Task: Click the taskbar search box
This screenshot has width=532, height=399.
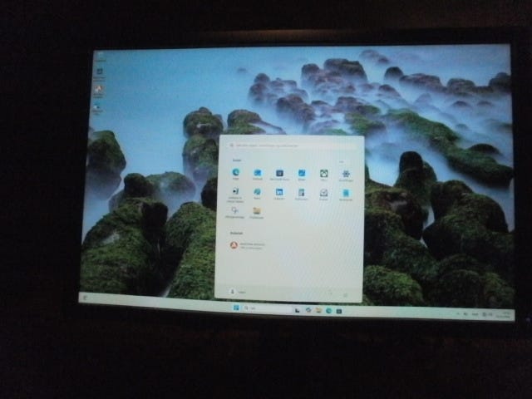Action: pyautogui.click(x=268, y=308)
